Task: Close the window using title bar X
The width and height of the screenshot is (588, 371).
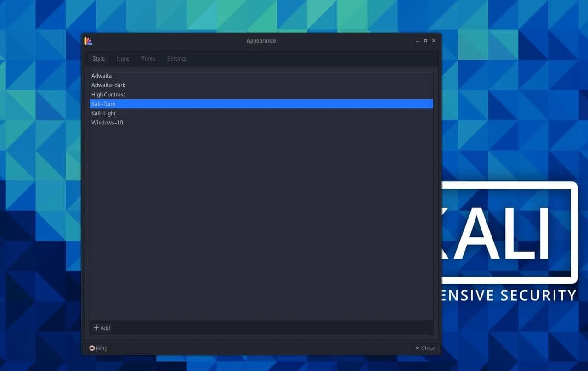Action: click(434, 41)
